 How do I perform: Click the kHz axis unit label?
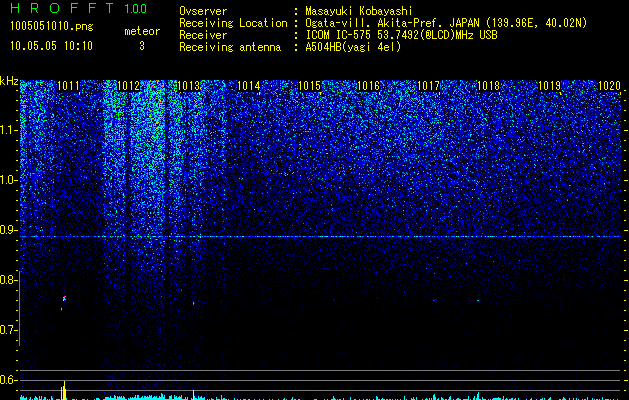[9, 81]
